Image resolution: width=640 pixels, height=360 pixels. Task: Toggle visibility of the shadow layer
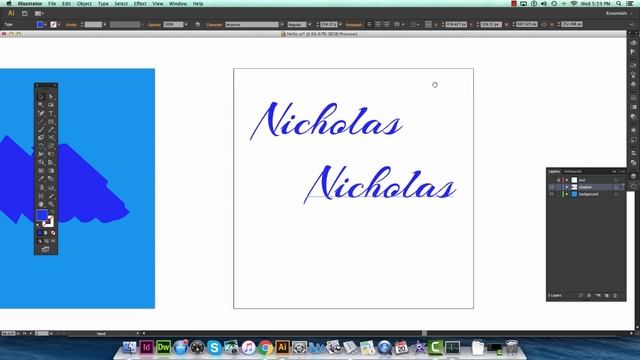pyautogui.click(x=551, y=187)
